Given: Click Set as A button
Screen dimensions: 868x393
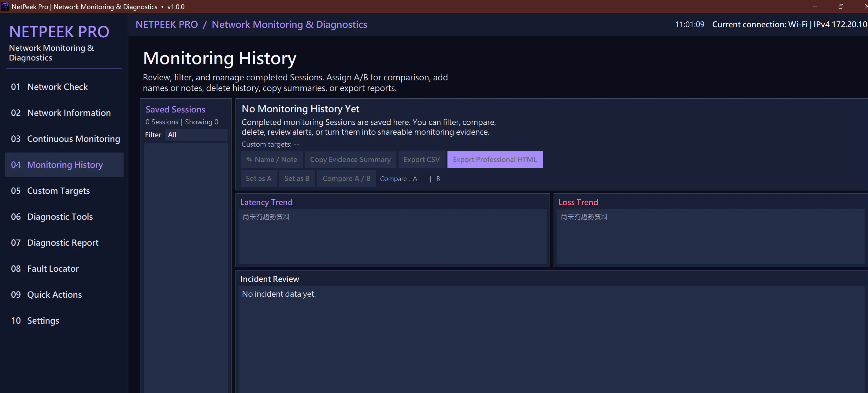Looking at the screenshot, I should point(259,178).
